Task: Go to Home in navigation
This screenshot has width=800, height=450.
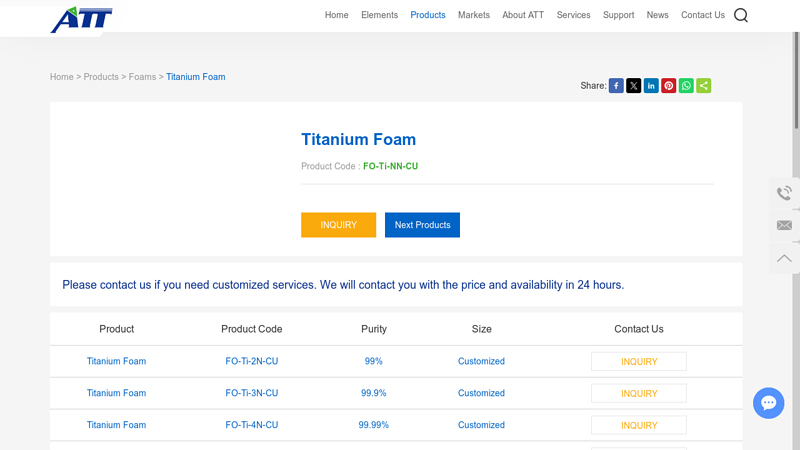Action: click(336, 15)
